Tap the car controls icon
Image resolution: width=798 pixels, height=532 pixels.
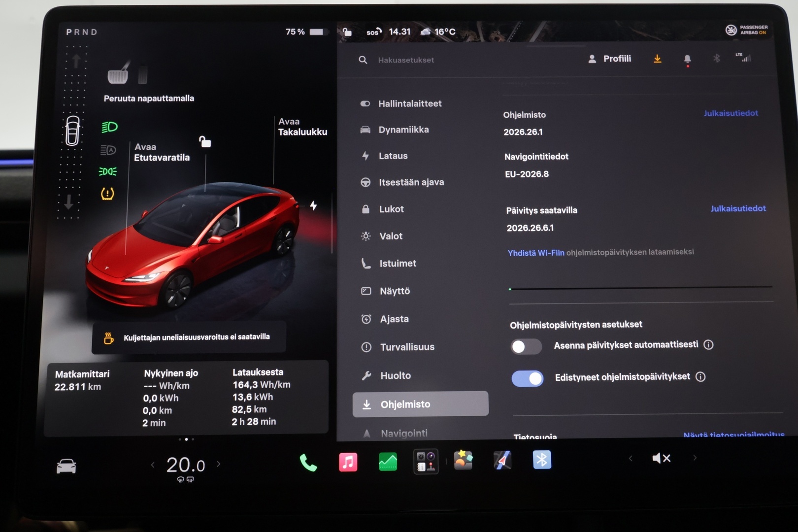click(66, 465)
